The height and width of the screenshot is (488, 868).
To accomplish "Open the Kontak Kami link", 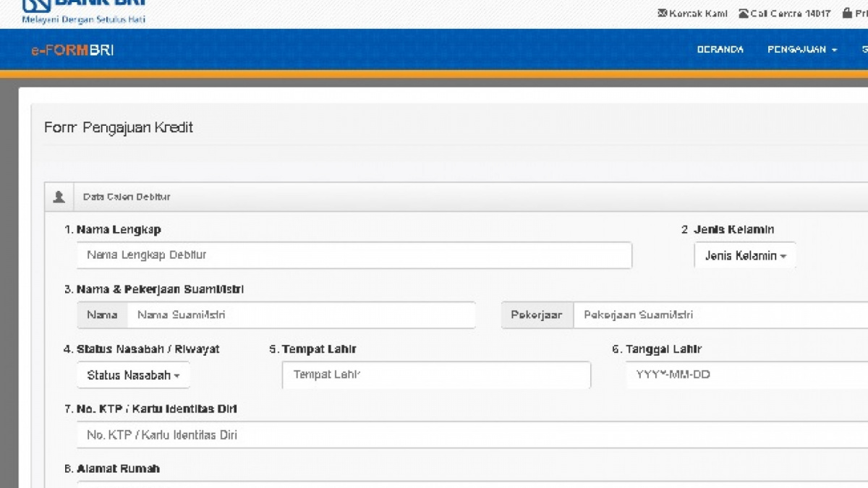I will pos(697,14).
